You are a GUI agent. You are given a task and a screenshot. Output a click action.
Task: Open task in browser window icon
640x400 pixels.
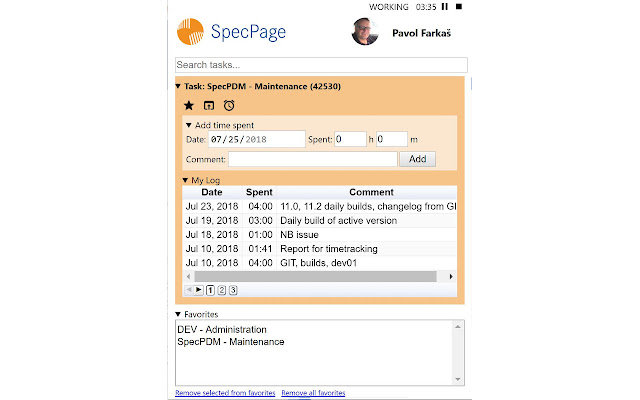coord(209,106)
